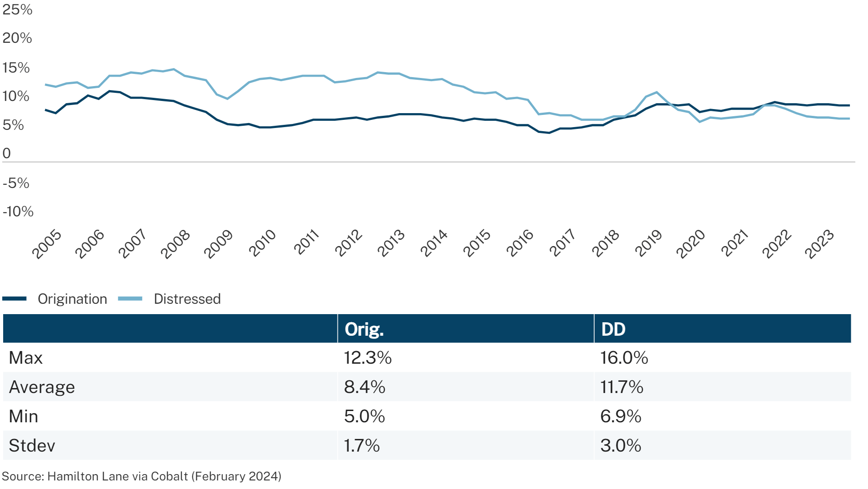Viewport: 868px width, 489px height.
Task: Click the 25% y-axis label
Action: click(x=17, y=9)
